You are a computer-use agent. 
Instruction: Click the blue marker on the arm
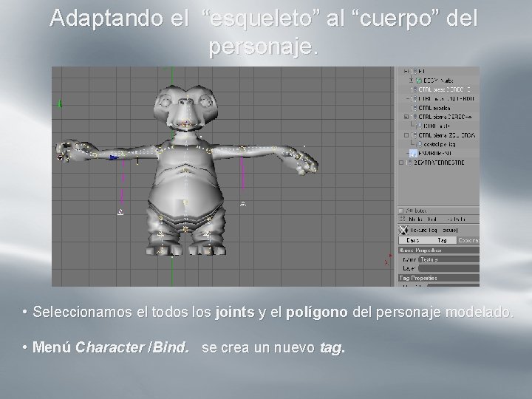[x=113, y=157]
